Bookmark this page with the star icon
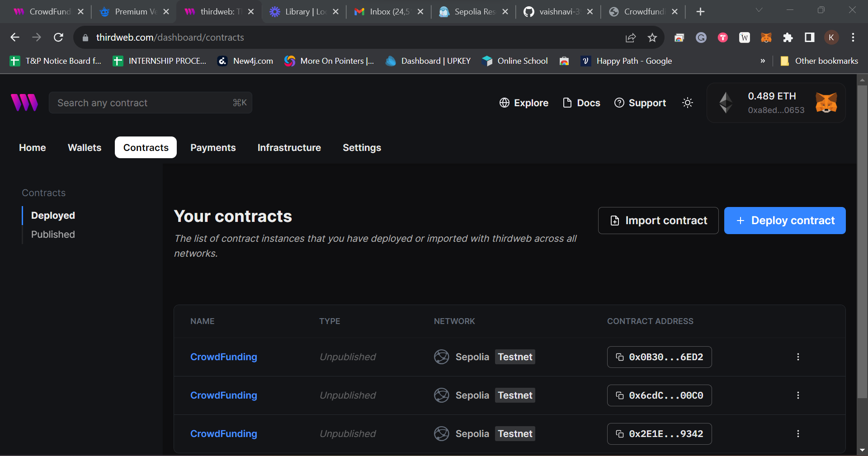This screenshot has height=456, width=868. pyautogui.click(x=652, y=38)
